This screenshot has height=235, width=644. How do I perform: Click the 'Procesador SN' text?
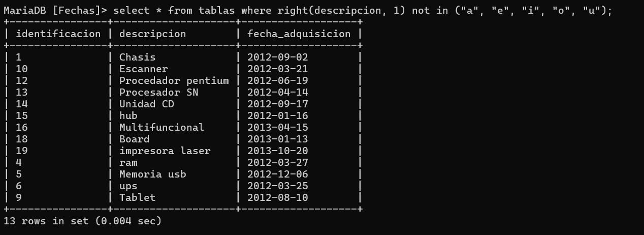(158, 93)
